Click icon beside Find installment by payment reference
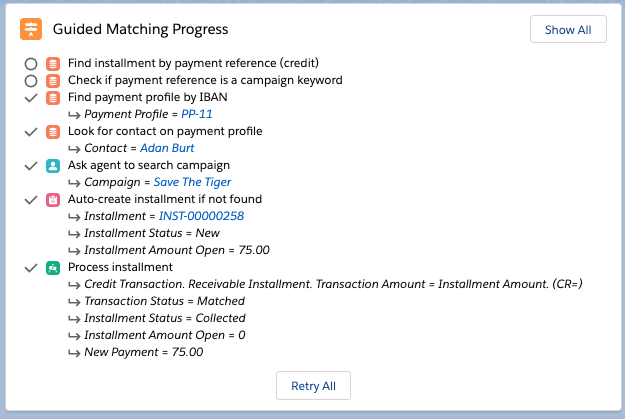 click(x=53, y=63)
